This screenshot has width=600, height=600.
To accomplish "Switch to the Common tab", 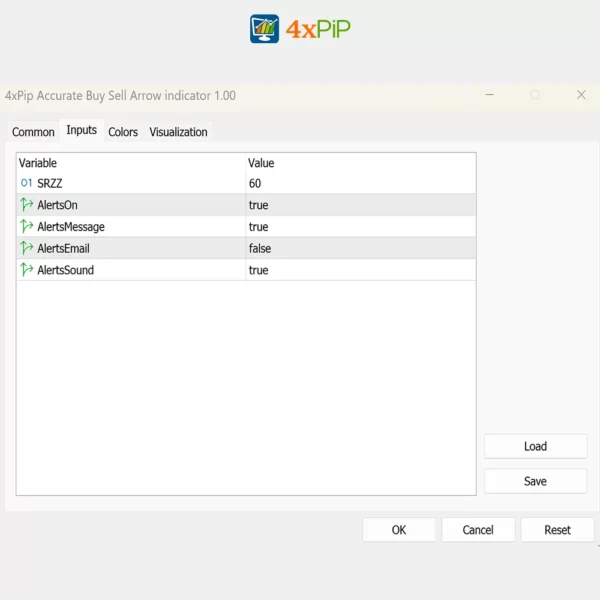I will click(x=33, y=132).
